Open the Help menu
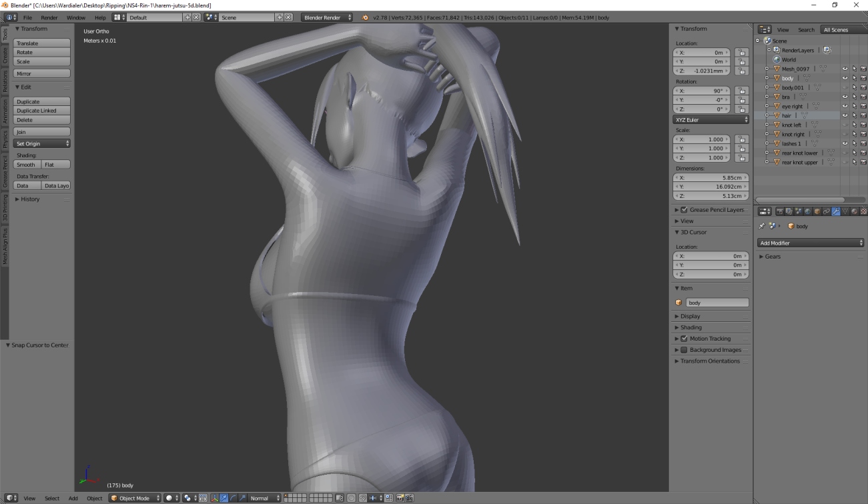Screen dimensions: 868x504 [100, 17]
